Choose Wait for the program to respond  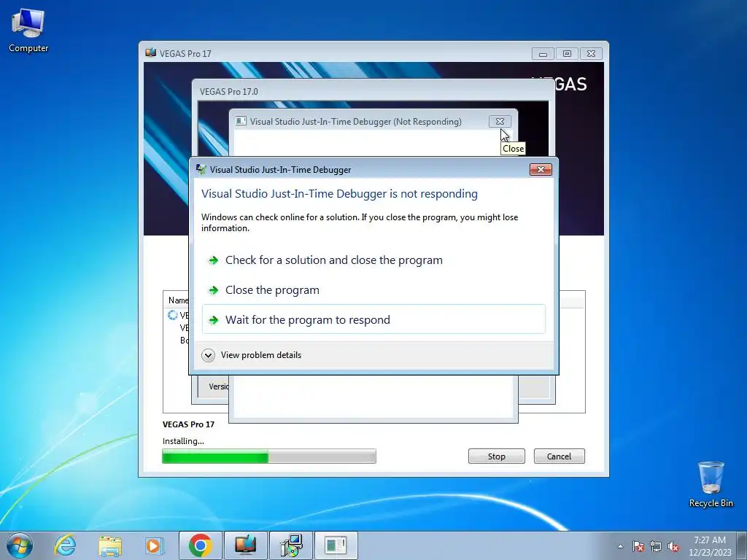pos(373,319)
